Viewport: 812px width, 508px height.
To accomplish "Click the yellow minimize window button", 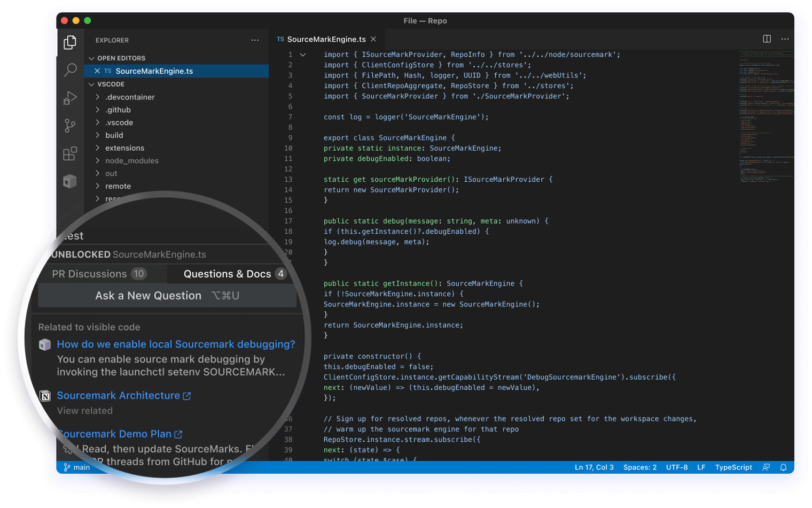I will click(x=76, y=21).
